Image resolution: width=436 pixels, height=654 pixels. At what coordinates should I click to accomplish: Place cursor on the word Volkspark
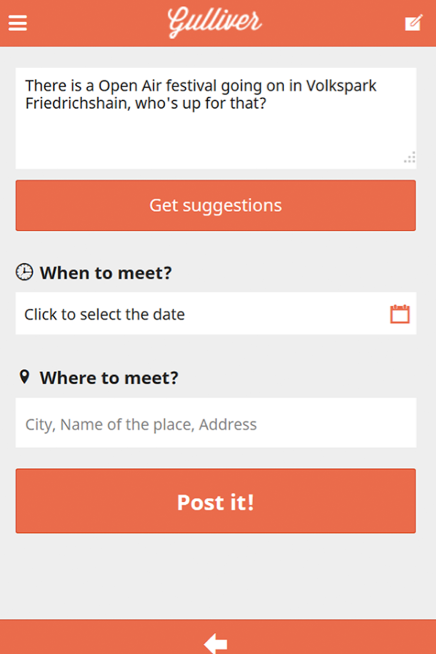(x=341, y=86)
